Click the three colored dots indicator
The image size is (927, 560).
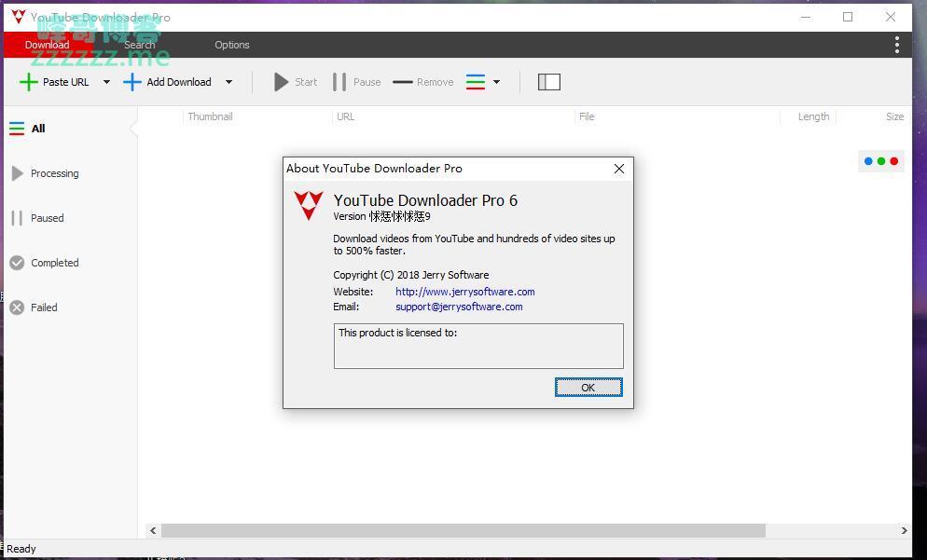881,161
